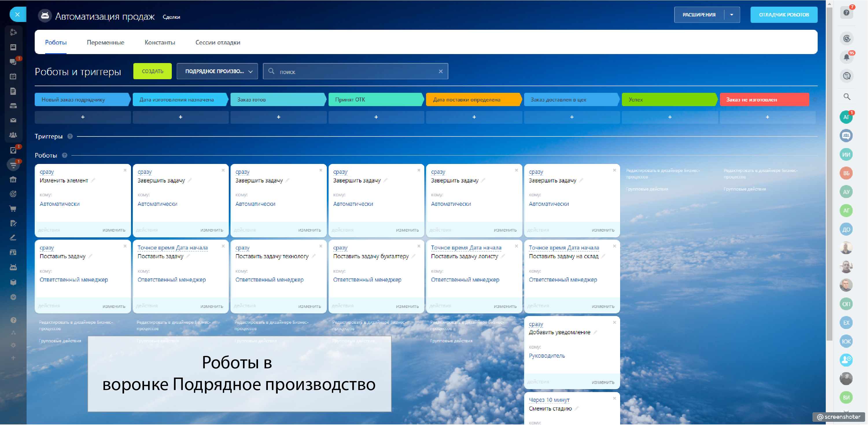Click the calendar icon in left sidebar
The image size is (868, 425).
pos(13,76)
